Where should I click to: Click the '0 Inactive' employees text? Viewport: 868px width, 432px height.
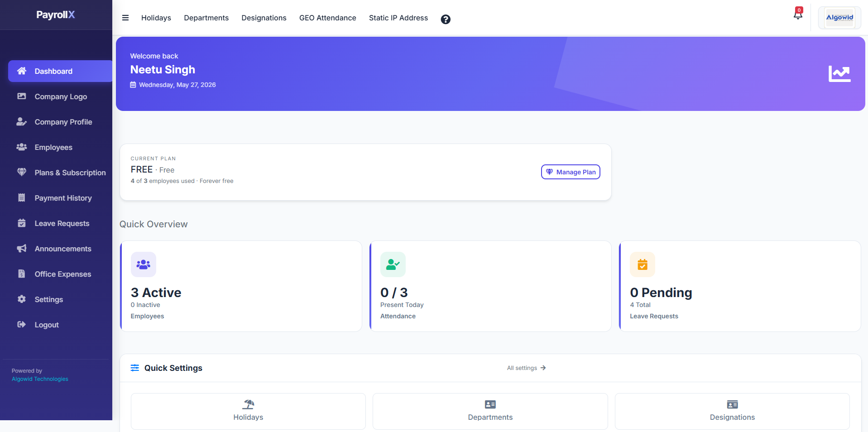(x=145, y=305)
